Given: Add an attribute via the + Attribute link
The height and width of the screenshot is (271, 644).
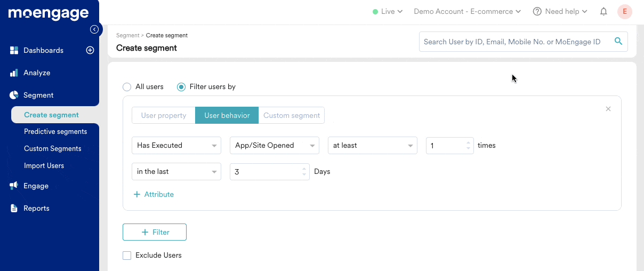Looking at the screenshot, I should tap(154, 194).
